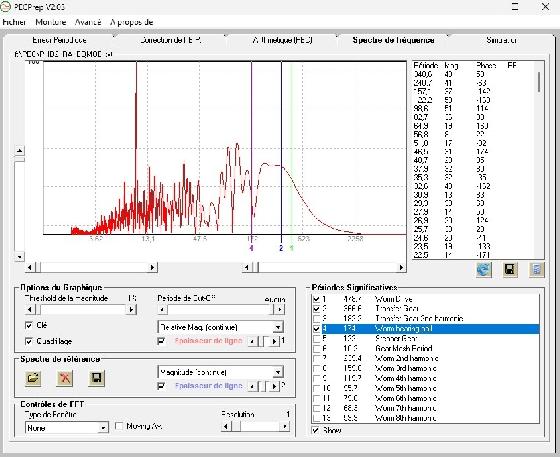Open the Fichier menu
This screenshot has width=560, height=457.
point(14,22)
